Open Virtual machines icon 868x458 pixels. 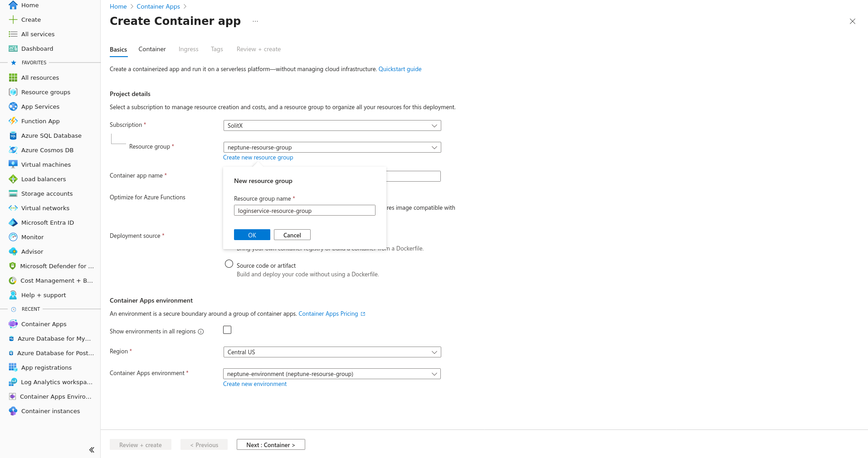[x=13, y=164]
